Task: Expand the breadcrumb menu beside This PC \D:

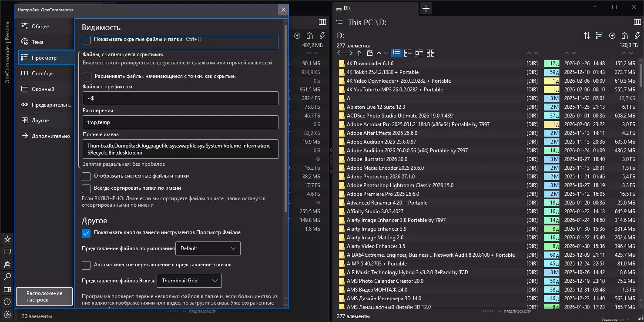Action: (339, 23)
